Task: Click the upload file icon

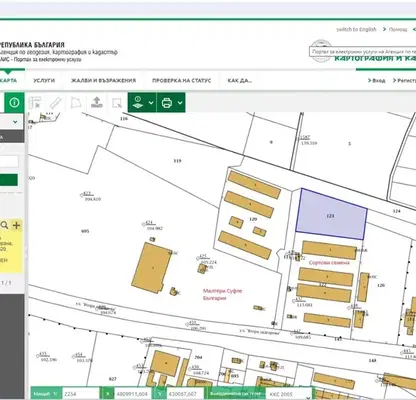Action: (x=97, y=102)
